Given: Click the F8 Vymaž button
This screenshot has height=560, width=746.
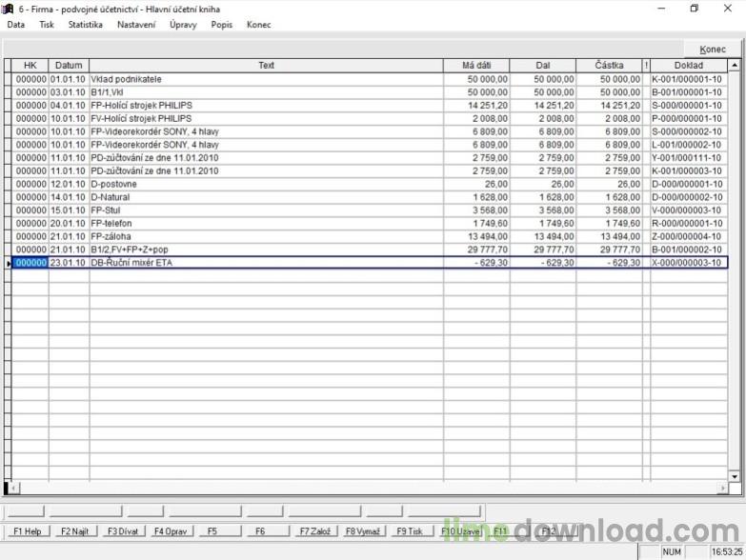Looking at the screenshot, I should (x=363, y=531).
